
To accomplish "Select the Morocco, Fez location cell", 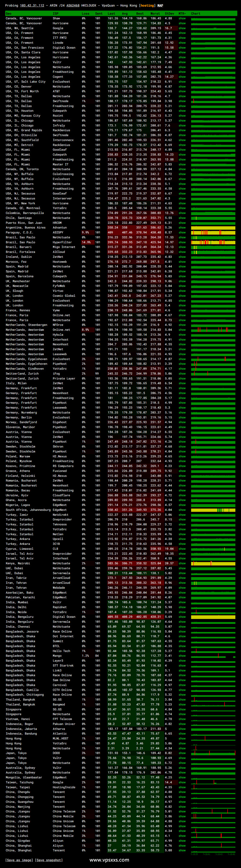I will [x=17, y=262].
